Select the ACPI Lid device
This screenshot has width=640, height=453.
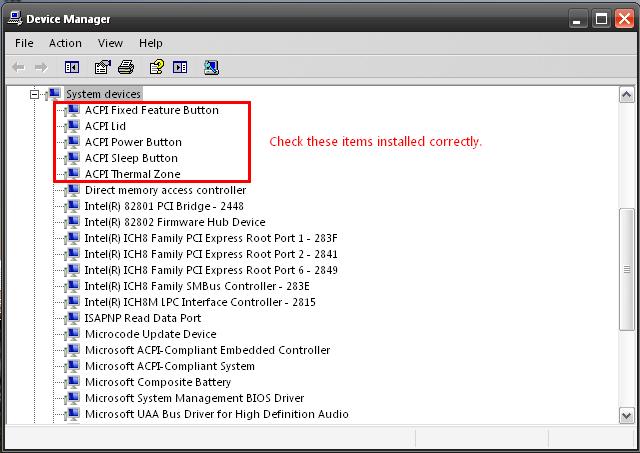click(x=105, y=126)
